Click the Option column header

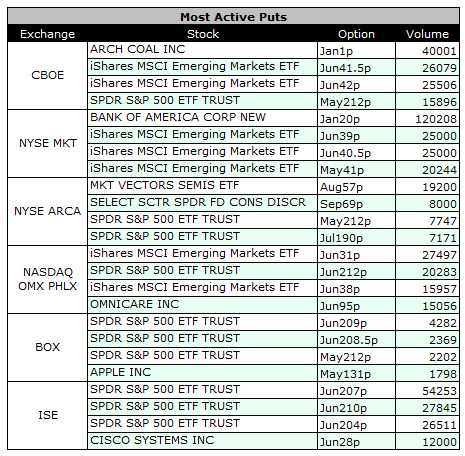coord(356,34)
